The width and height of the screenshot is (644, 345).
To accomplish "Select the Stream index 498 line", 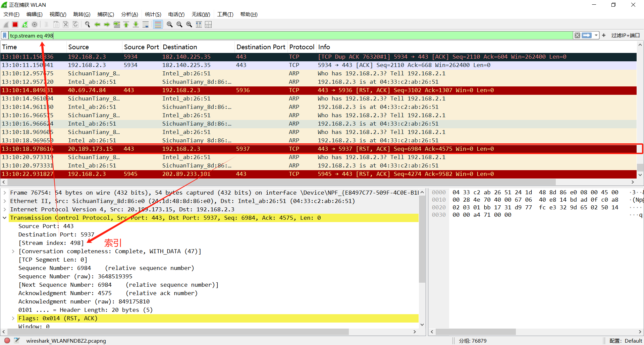I will [51, 243].
